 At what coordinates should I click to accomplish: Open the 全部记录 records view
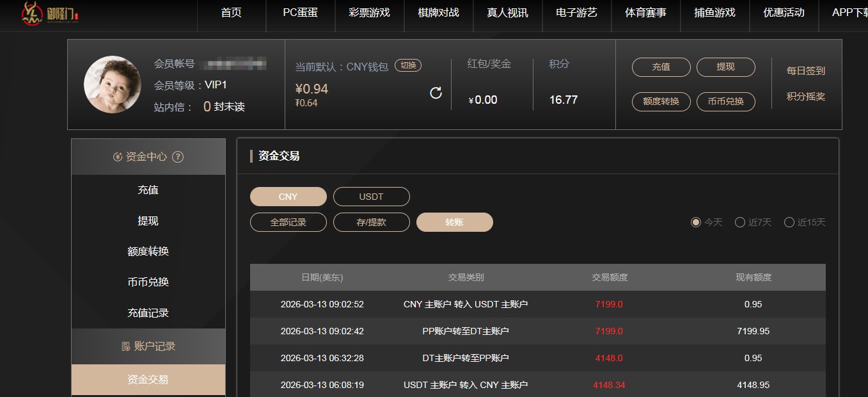pos(288,222)
